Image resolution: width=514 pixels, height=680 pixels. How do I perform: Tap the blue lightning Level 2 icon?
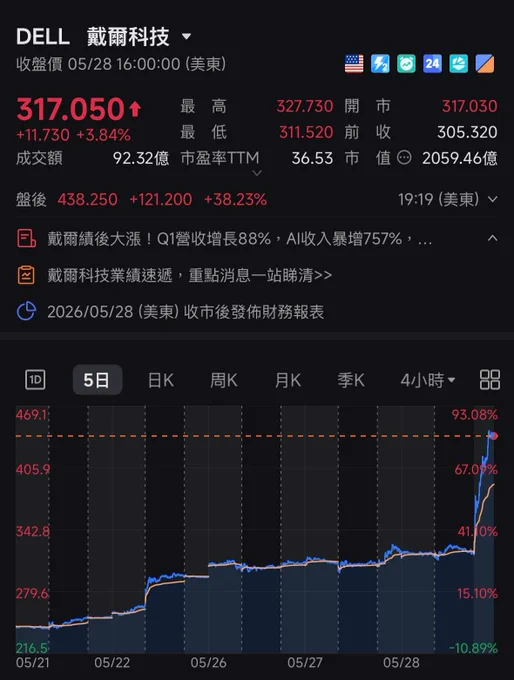380,64
